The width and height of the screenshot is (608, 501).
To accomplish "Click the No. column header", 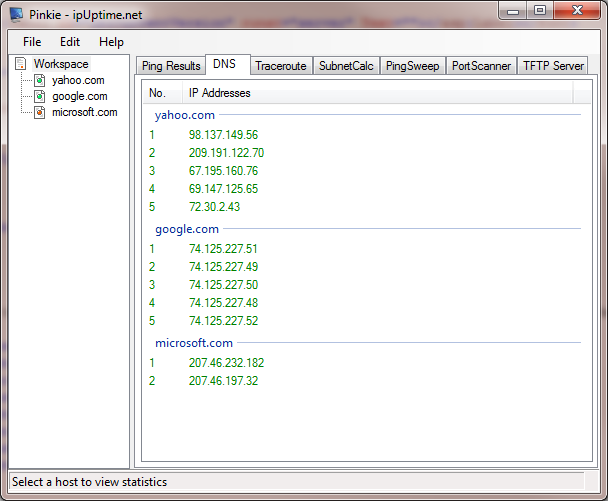I will tap(162, 93).
